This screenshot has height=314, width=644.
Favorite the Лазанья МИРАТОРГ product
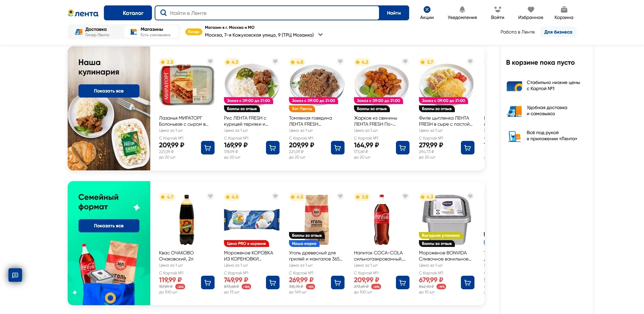click(210, 61)
